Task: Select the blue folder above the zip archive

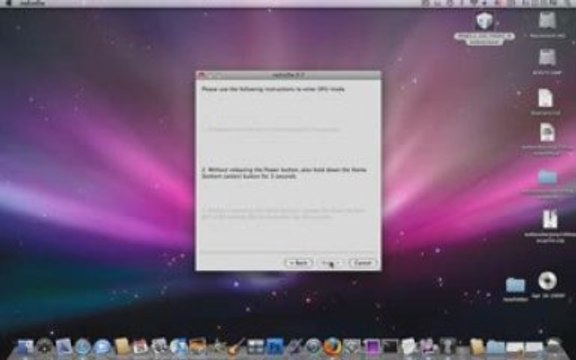Action: pyautogui.click(x=547, y=178)
